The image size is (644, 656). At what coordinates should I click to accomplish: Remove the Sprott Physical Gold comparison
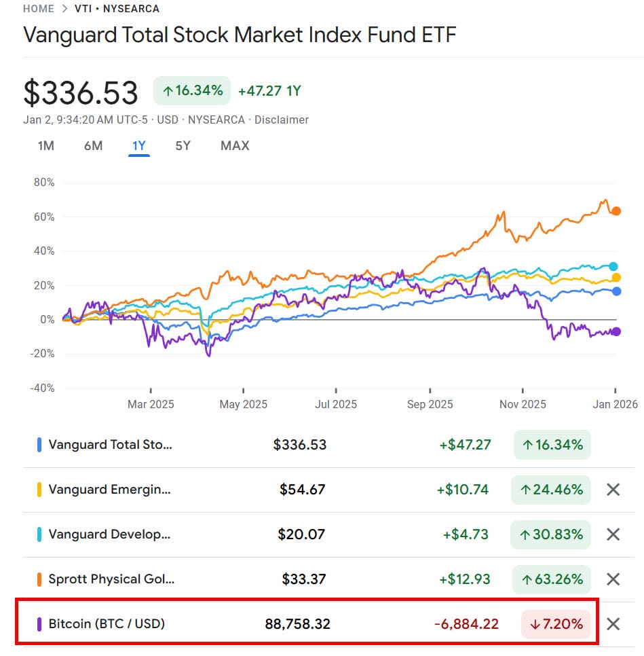613,579
